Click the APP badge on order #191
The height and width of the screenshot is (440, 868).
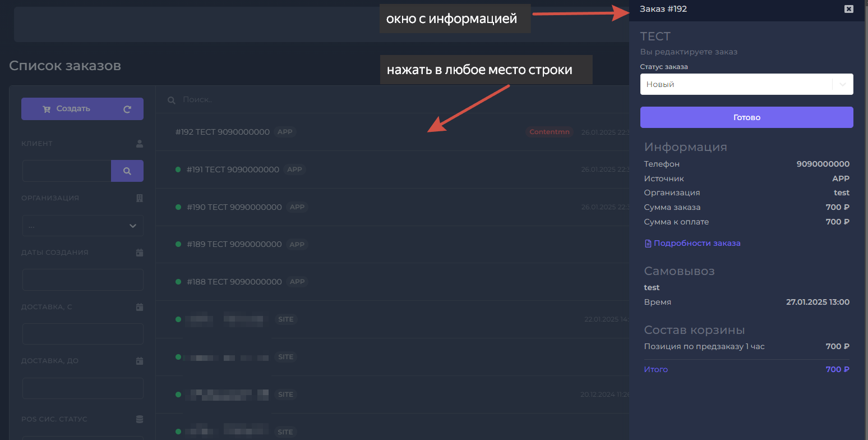click(x=295, y=169)
